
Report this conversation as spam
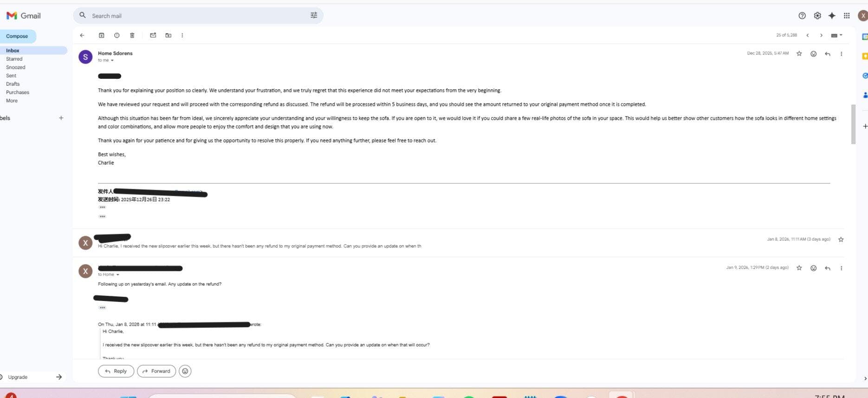[117, 35]
